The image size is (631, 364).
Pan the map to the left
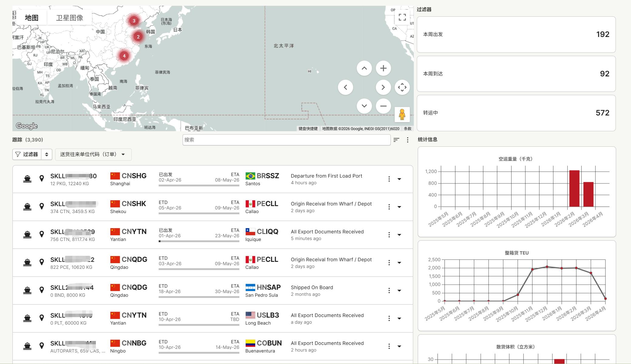(345, 87)
